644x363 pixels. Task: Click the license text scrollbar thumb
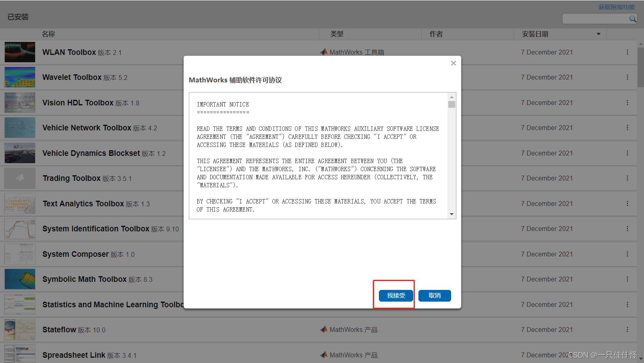click(452, 104)
